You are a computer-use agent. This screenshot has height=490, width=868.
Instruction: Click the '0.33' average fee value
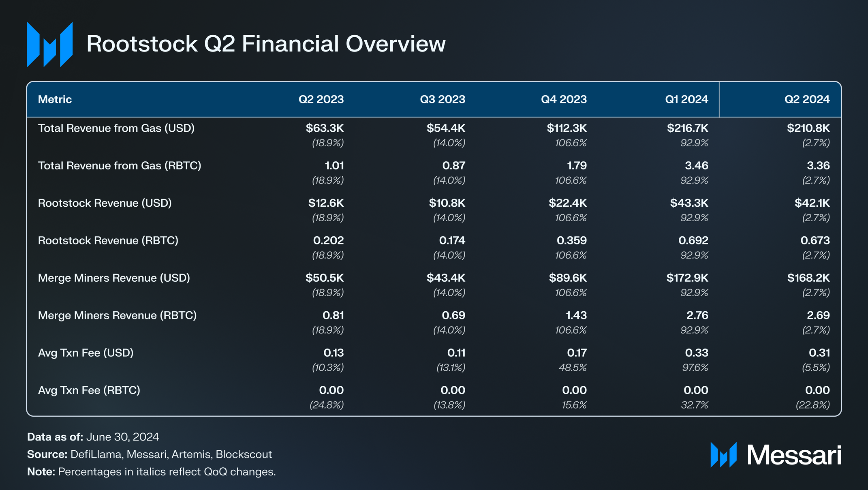697,353
